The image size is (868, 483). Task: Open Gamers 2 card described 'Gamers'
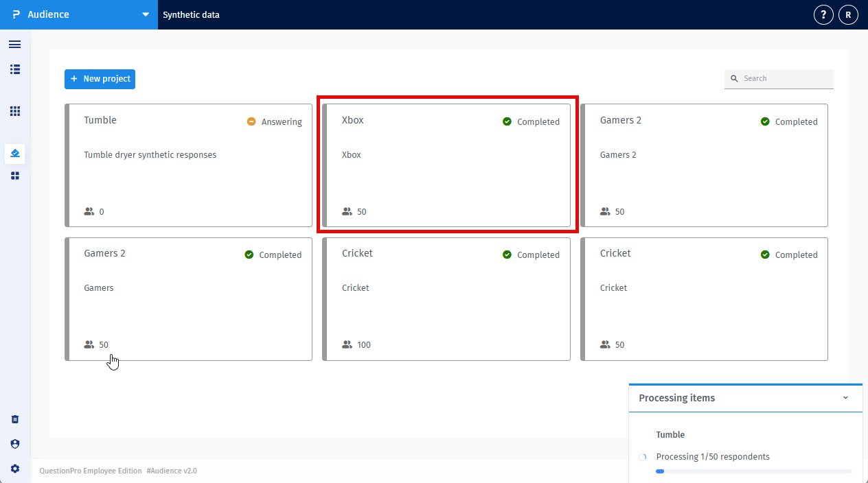click(188, 298)
